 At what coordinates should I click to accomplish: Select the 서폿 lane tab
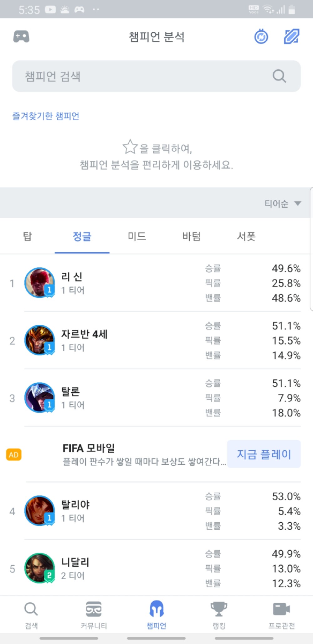(246, 236)
